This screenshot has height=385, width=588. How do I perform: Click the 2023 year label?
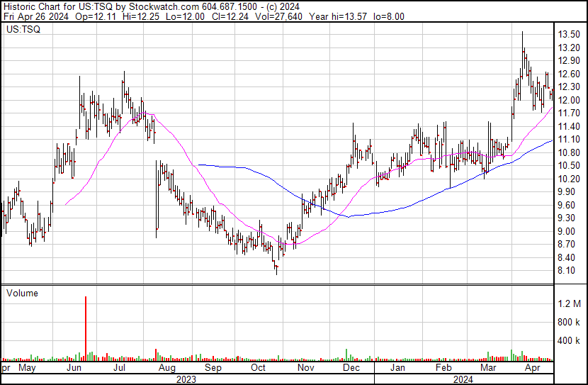click(186, 379)
